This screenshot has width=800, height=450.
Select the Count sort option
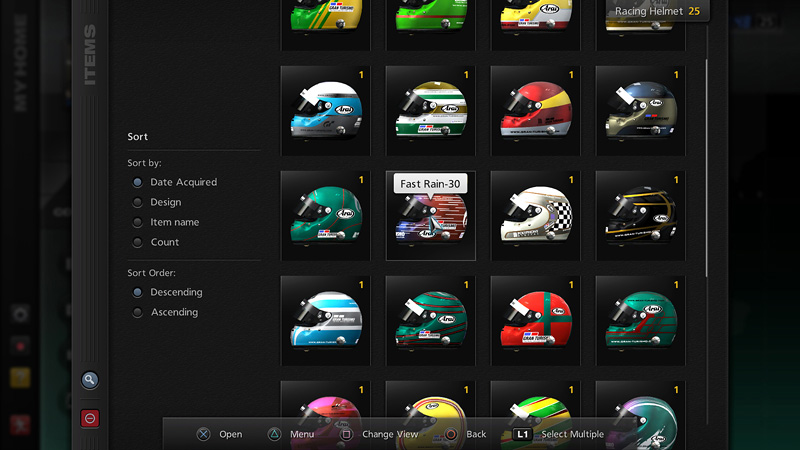(x=138, y=242)
